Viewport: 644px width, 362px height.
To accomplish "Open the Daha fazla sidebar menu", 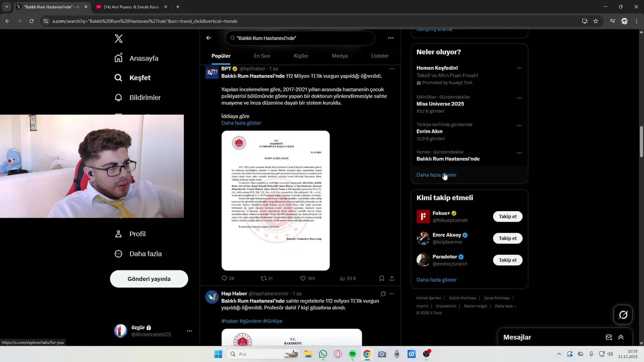I will [138, 254].
